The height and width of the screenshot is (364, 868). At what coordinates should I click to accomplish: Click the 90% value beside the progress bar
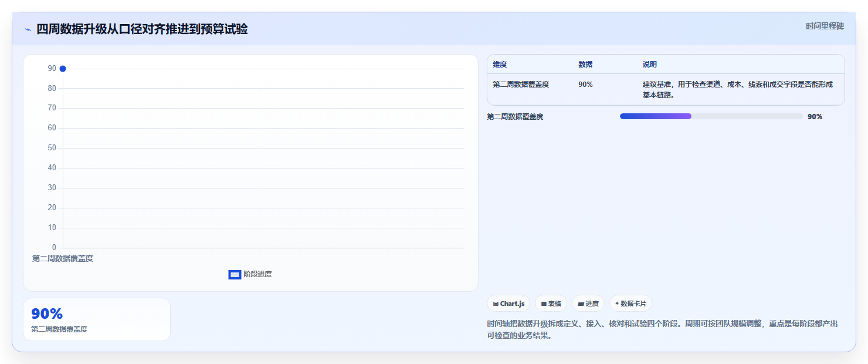(815, 117)
